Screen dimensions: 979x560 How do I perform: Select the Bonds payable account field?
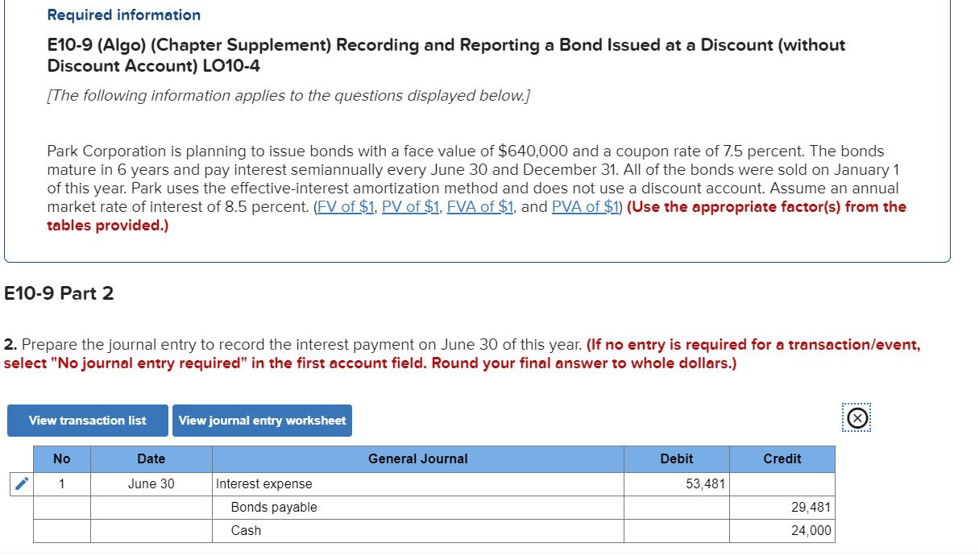[x=274, y=507]
